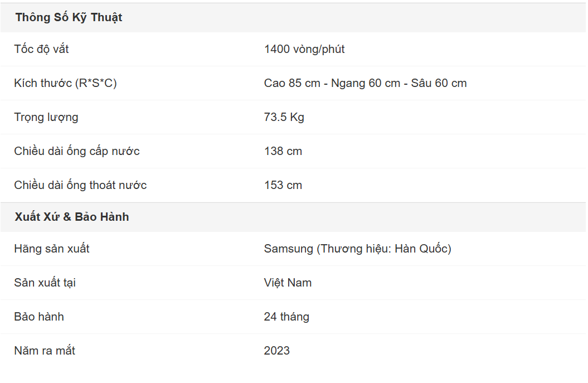Image resolution: width=588 pixels, height=383 pixels.
Task: Select the "Bảo hành" row label
Action: [39, 317]
